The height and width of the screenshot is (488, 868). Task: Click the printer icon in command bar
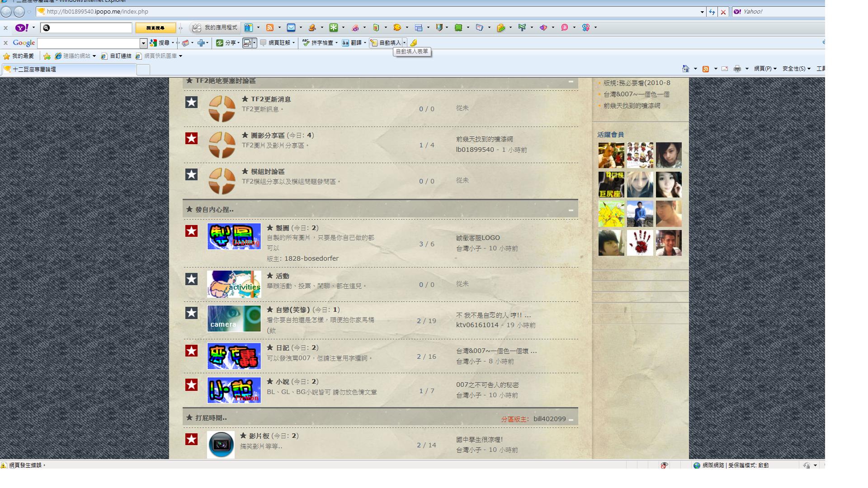tap(737, 69)
